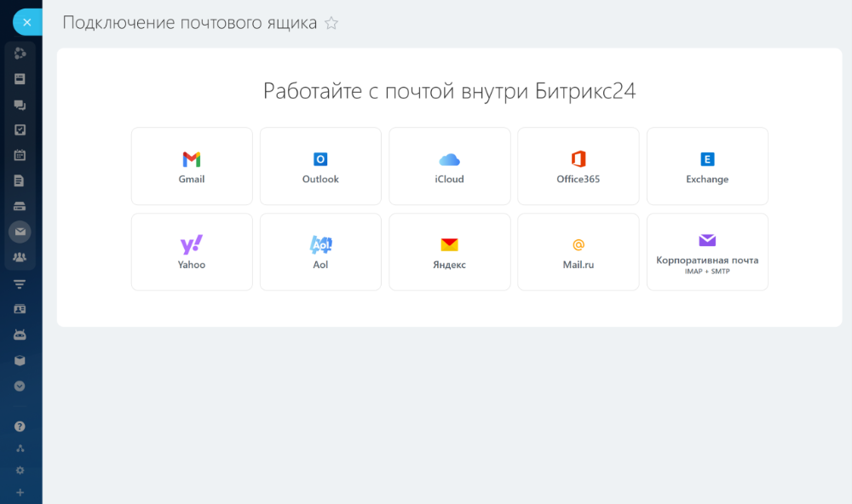Select the Яндекс mail provider card

449,252
